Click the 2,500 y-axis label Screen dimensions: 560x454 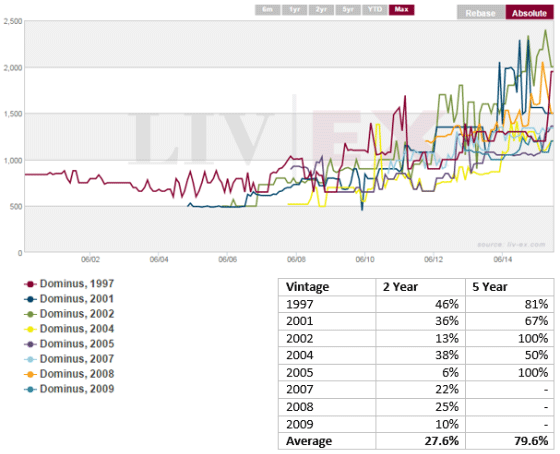(x=12, y=21)
